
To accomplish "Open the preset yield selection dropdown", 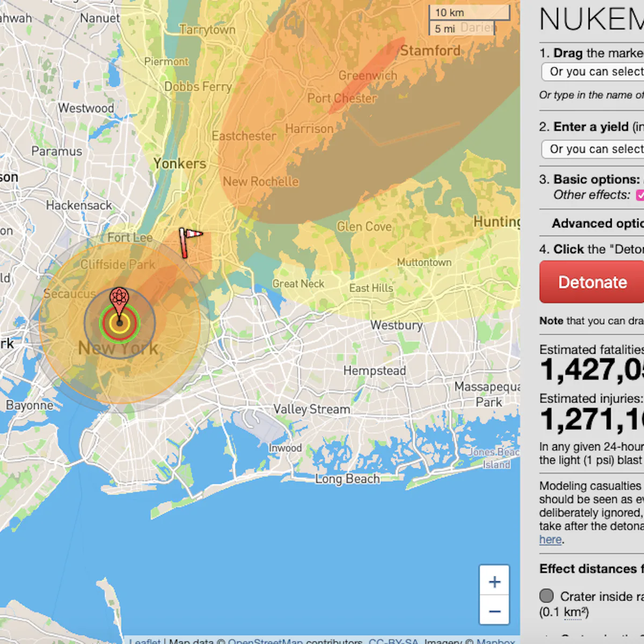I will (x=593, y=149).
